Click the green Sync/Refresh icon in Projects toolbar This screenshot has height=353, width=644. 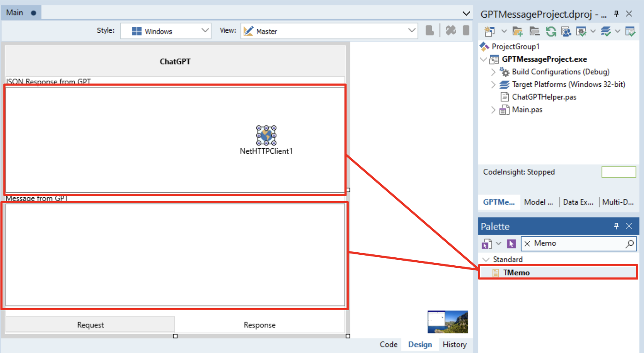pyautogui.click(x=551, y=31)
